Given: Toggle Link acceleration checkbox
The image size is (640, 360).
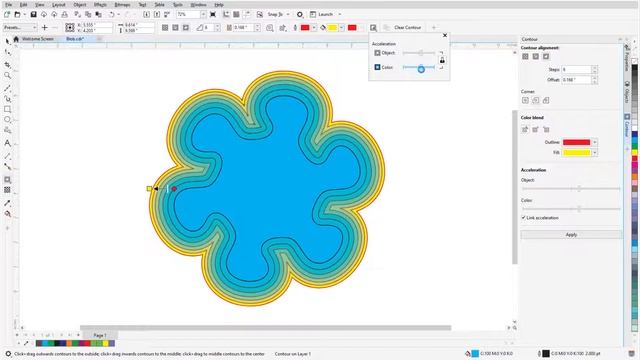Looking at the screenshot, I should click(x=523, y=218).
